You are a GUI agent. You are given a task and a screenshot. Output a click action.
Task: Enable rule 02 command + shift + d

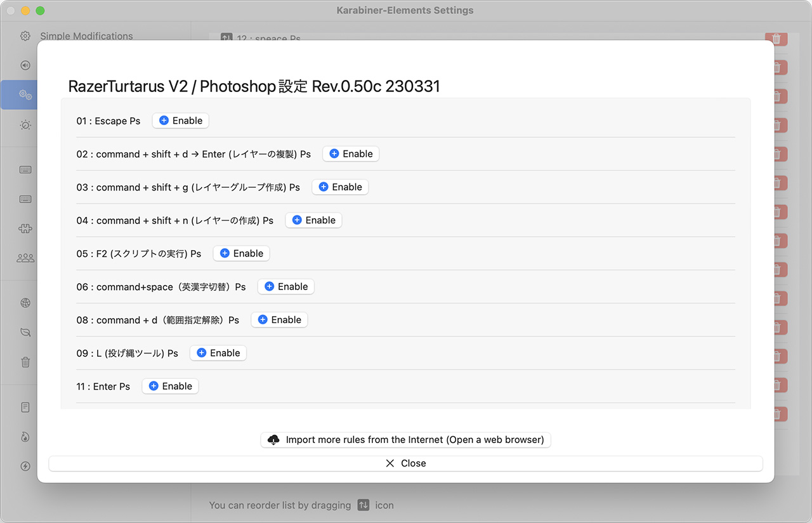[x=351, y=154]
